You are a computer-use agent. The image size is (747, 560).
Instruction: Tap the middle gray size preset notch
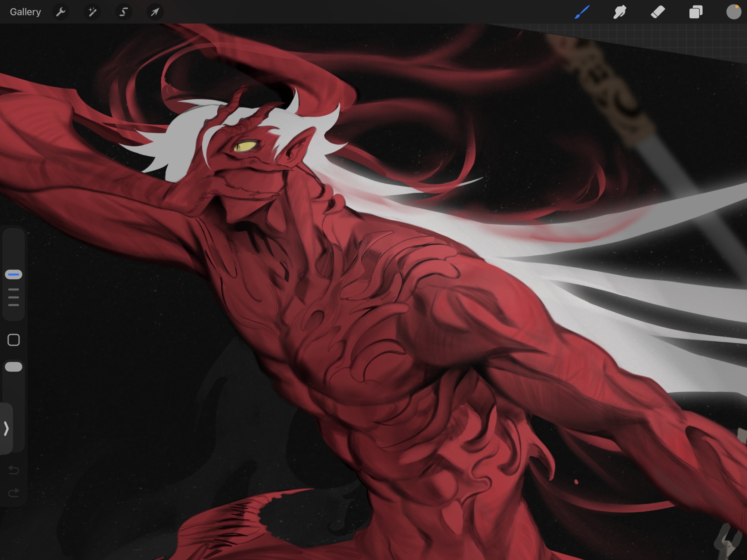13,298
